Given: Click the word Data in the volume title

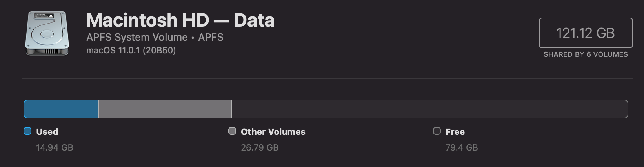Looking at the screenshot, I should [x=254, y=20].
